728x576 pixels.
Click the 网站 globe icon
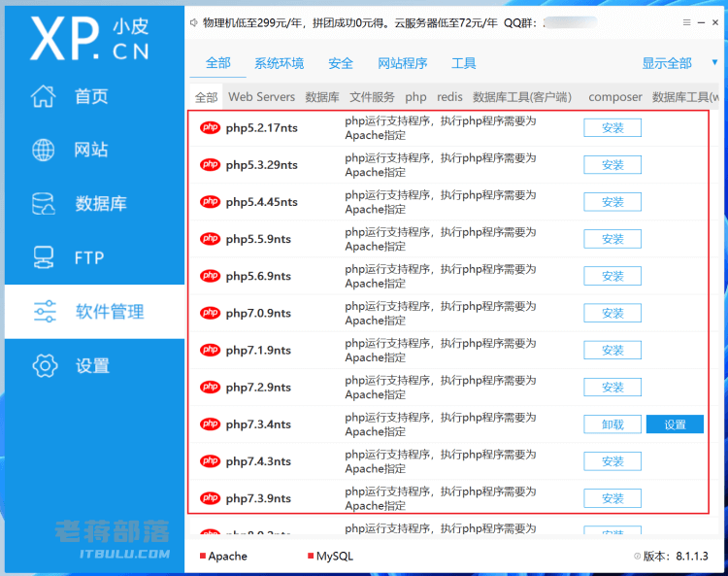[x=43, y=150]
